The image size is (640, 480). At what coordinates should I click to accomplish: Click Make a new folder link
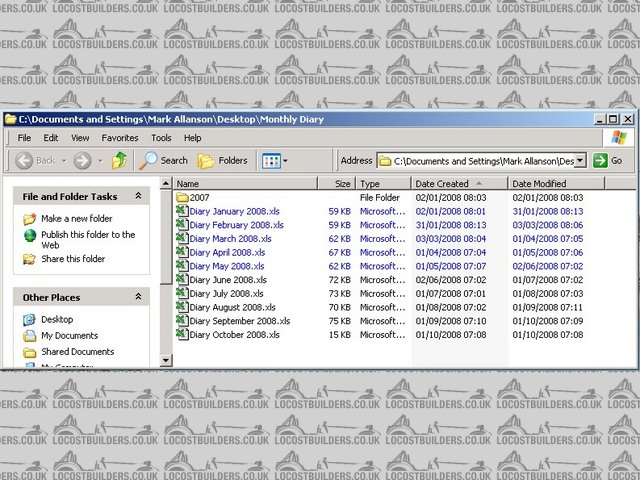click(76, 218)
